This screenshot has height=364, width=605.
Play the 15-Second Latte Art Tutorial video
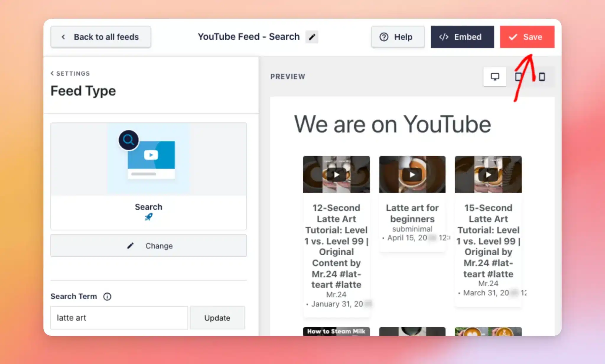click(x=488, y=175)
